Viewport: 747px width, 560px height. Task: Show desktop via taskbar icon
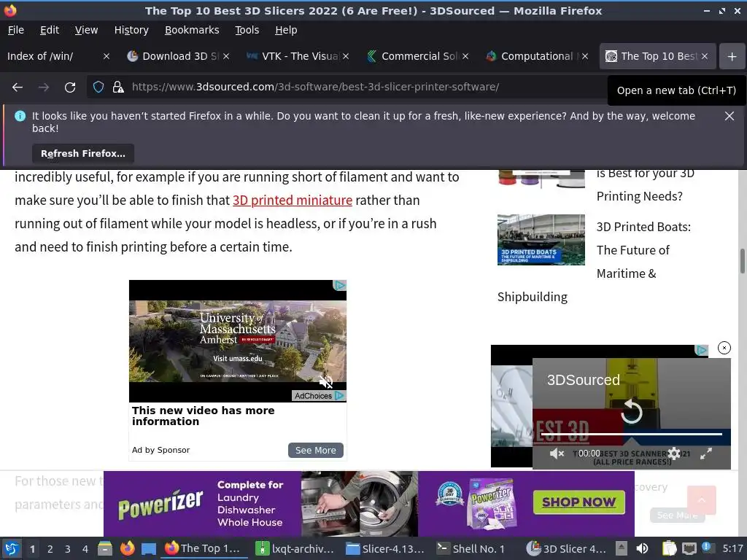[149, 549]
